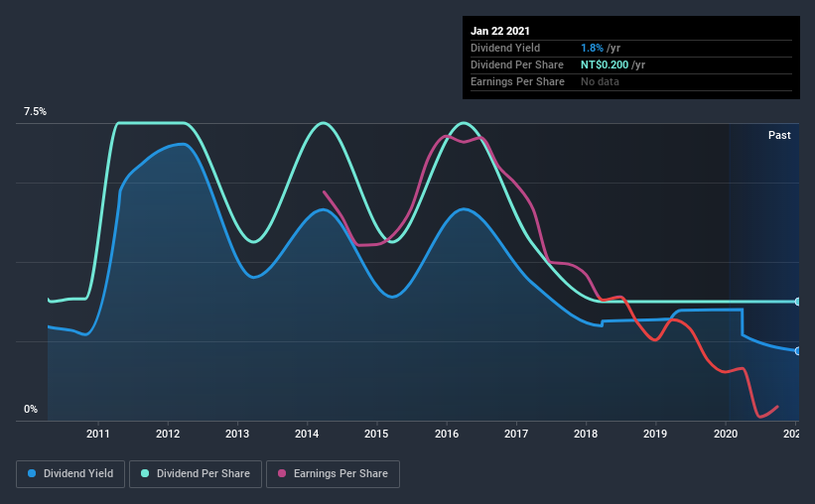This screenshot has width=815, height=504.
Task: Click the 2012 x-axis label
Action: pyautogui.click(x=168, y=434)
